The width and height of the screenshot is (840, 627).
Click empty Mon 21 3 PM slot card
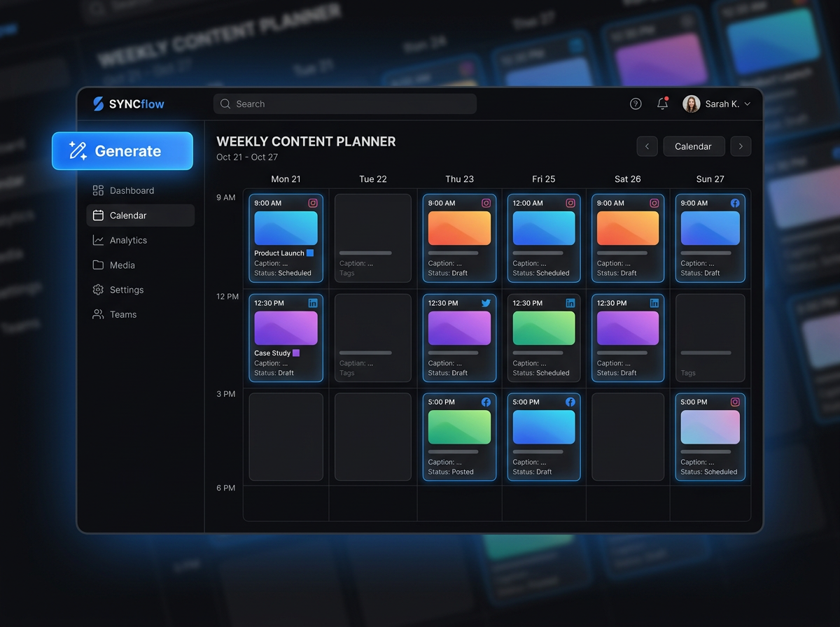point(286,437)
